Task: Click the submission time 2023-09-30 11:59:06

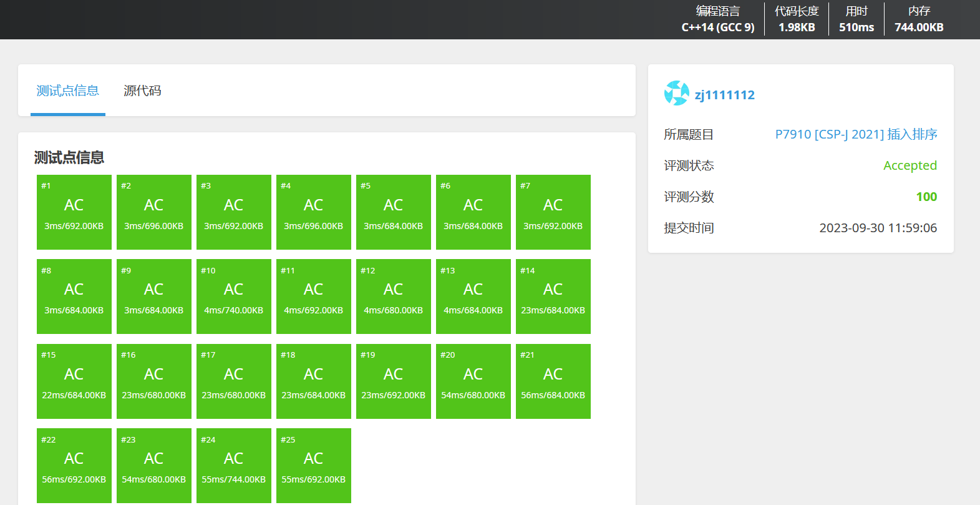Action: point(878,228)
